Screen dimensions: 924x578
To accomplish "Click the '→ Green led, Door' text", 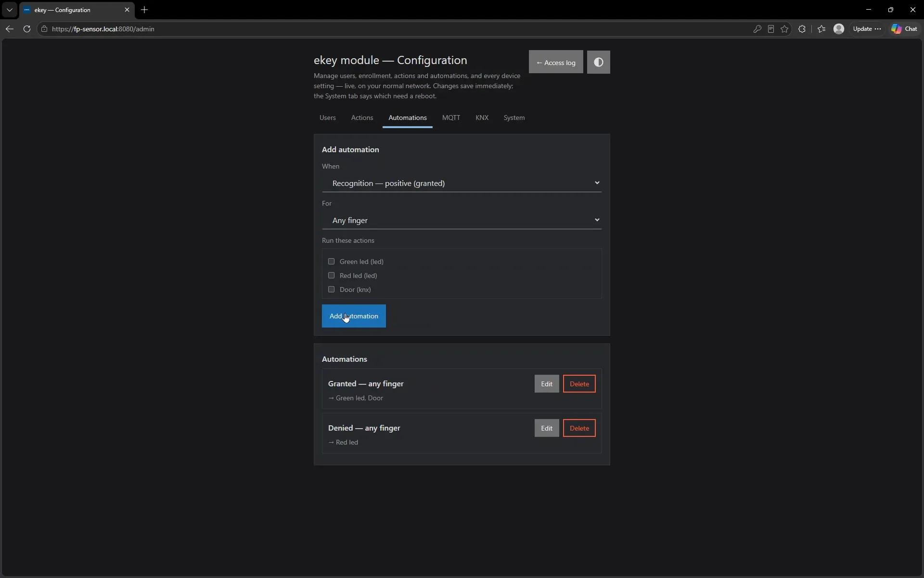I will tap(356, 398).
